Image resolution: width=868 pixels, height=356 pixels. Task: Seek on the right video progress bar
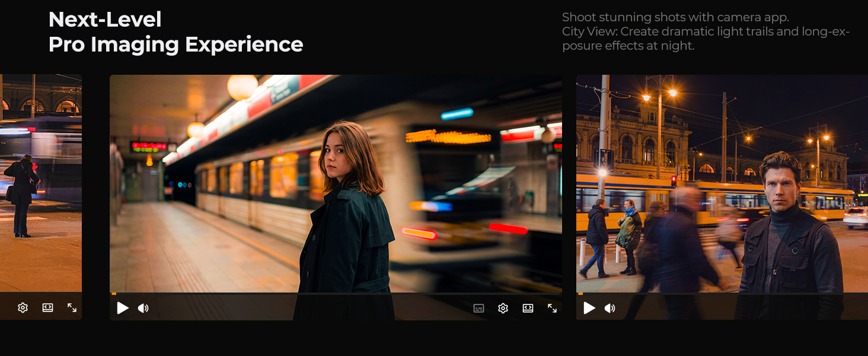point(722,294)
